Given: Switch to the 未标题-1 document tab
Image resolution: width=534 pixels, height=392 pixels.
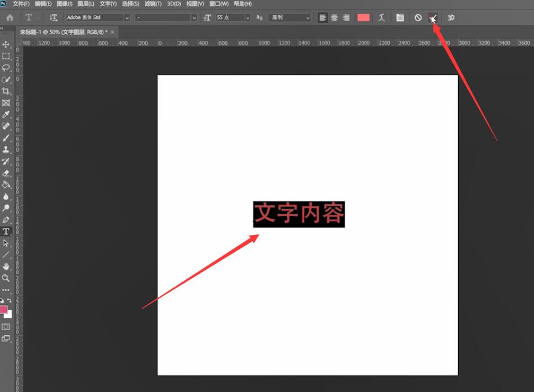Looking at the screenshot, I should (63, 32).
